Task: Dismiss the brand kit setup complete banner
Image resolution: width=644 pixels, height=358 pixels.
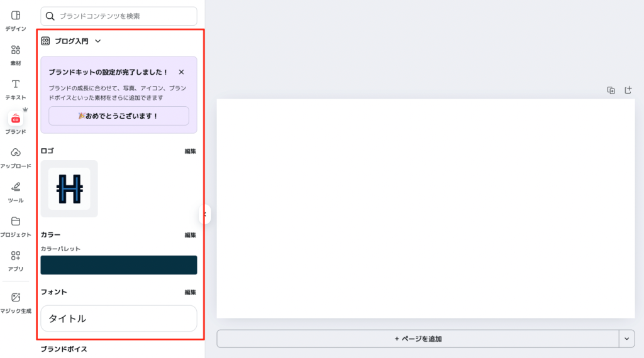Action: [x=181, y=72]
